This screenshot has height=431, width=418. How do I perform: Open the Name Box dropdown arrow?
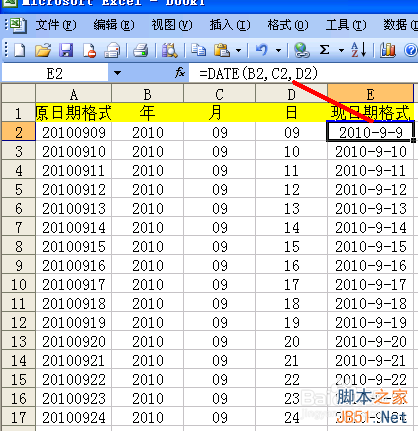[x=117, y=73]
